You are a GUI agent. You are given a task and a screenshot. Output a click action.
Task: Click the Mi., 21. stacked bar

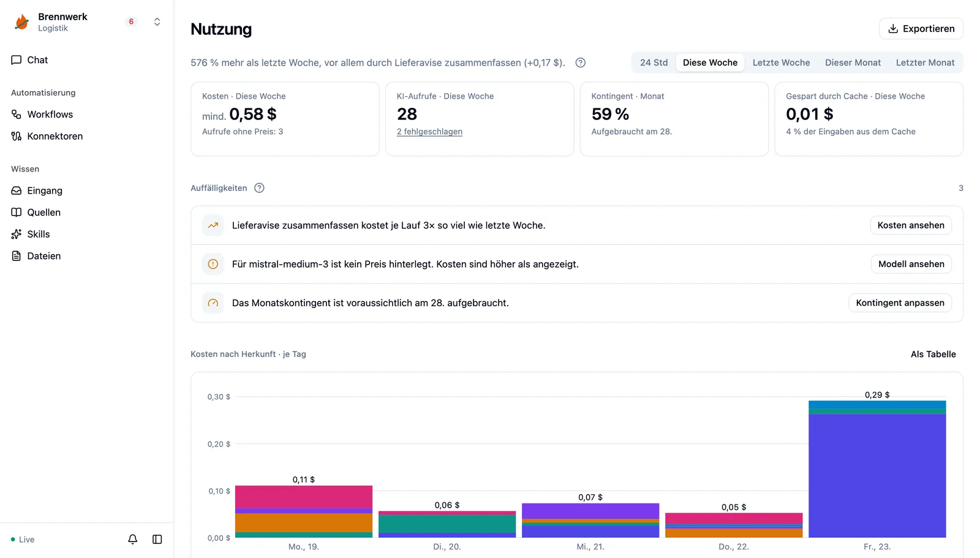(590, 521)
